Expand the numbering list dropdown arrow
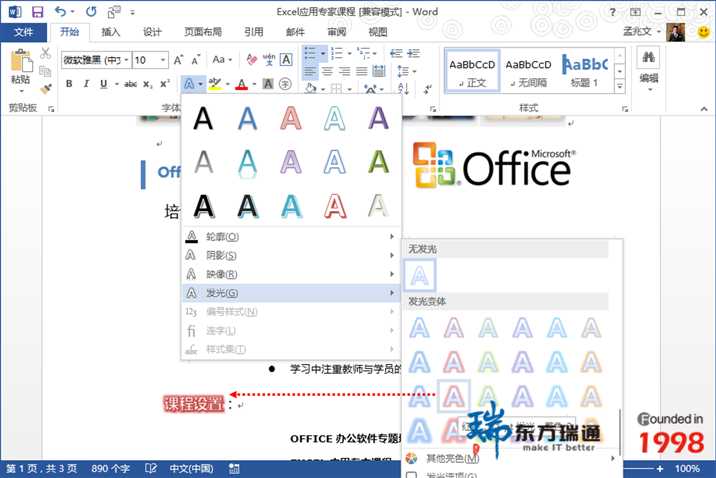 (x=349, y=53)
